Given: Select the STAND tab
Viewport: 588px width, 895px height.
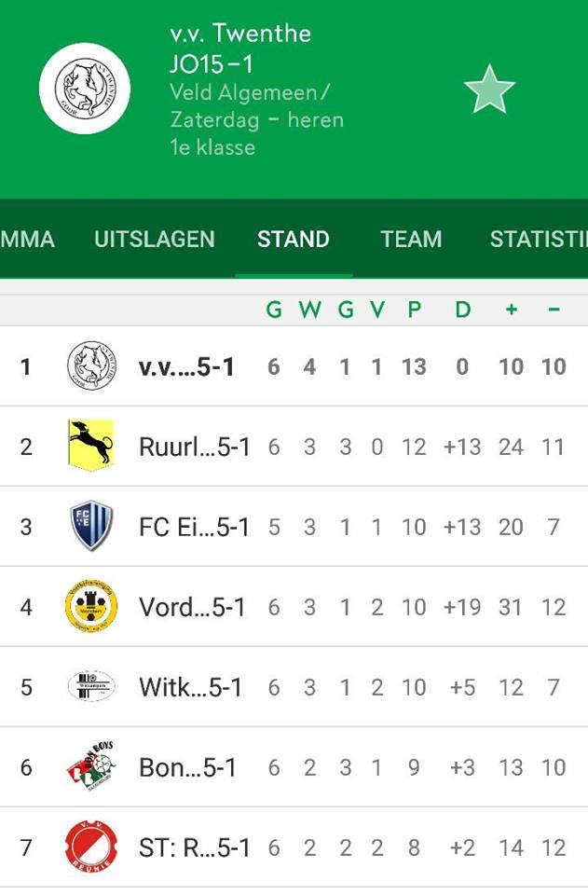Looking at the screenshot, I should click(x=294, y=240).
